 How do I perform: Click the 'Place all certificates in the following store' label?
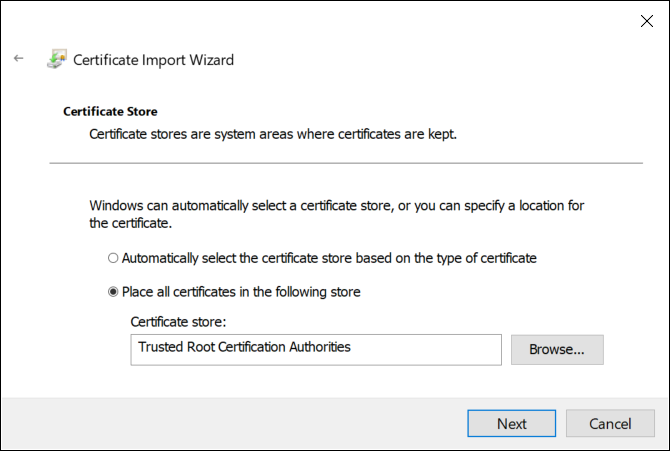[240, 292]
